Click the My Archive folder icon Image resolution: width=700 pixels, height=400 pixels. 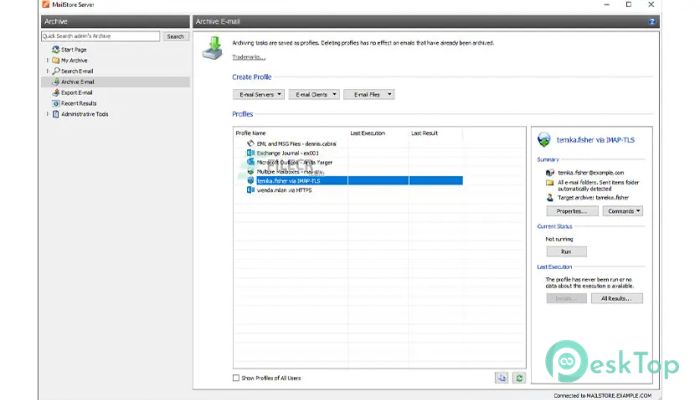point(56,60)
